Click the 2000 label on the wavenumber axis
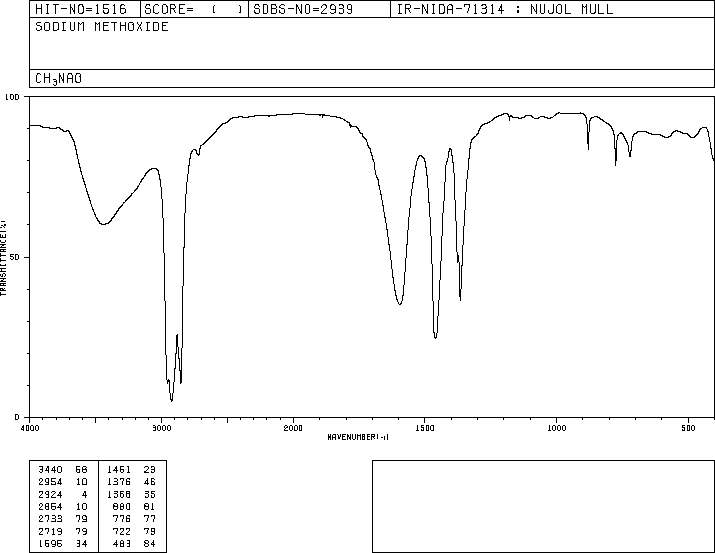This screenshot has width=715, height=553. point(293,428)
